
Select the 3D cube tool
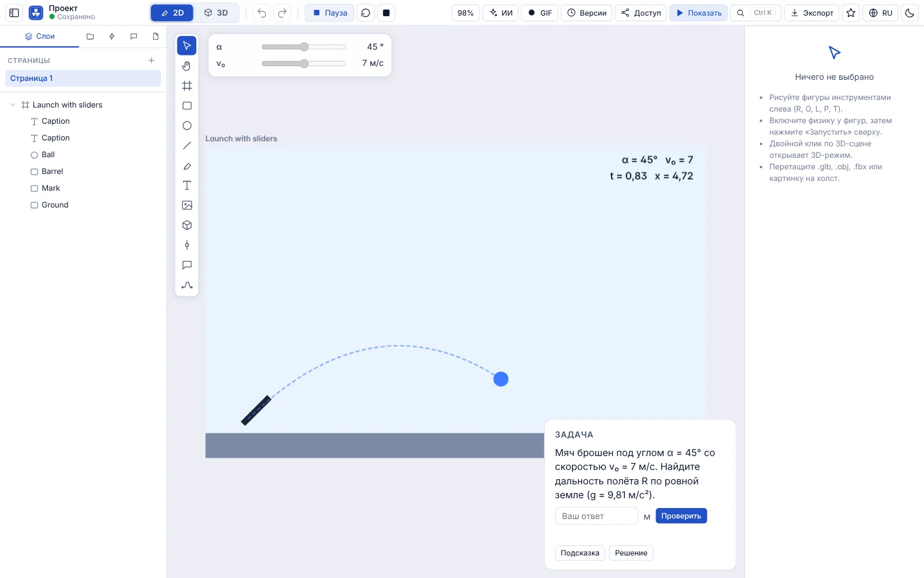click(x=187, y=225)
